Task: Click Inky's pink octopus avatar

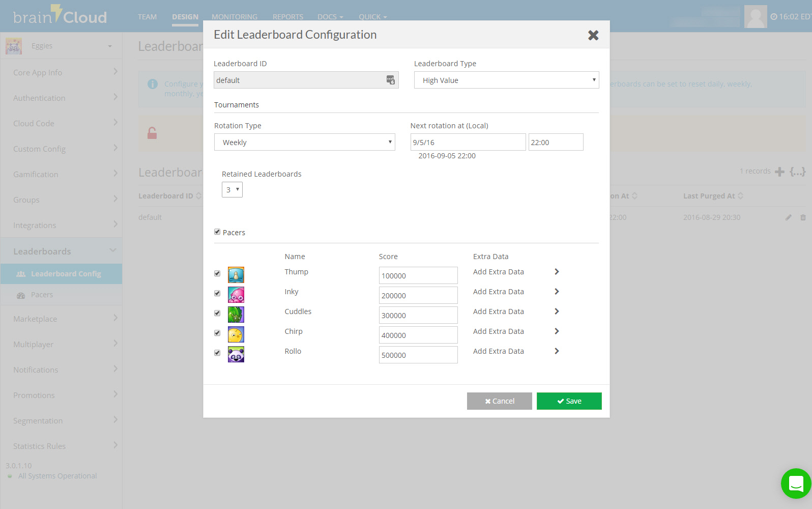Action: point(236,295)
